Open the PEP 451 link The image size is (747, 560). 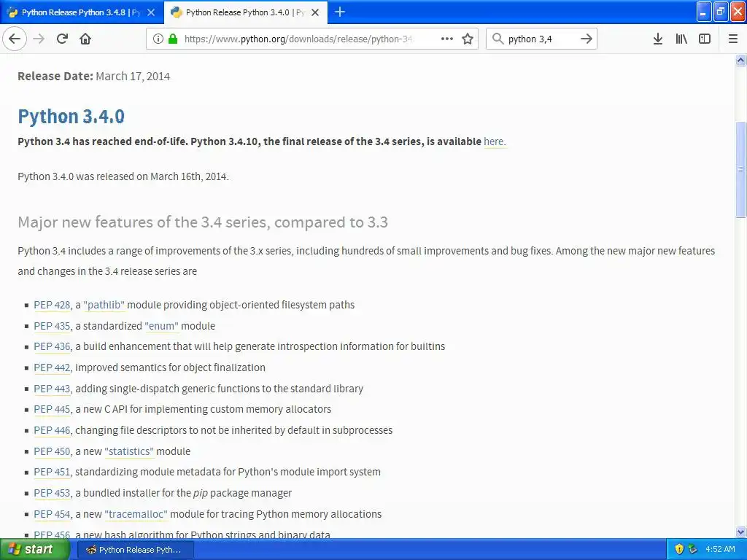pos(52,472)
